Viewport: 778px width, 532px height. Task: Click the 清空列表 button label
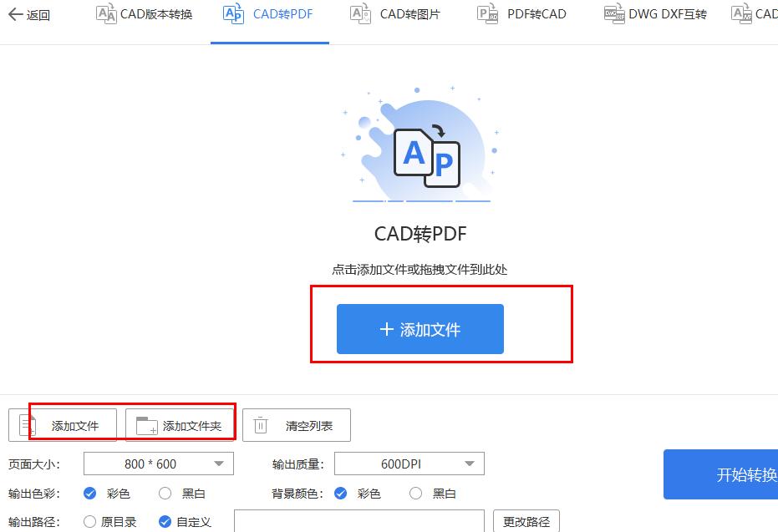coord(309,426)
